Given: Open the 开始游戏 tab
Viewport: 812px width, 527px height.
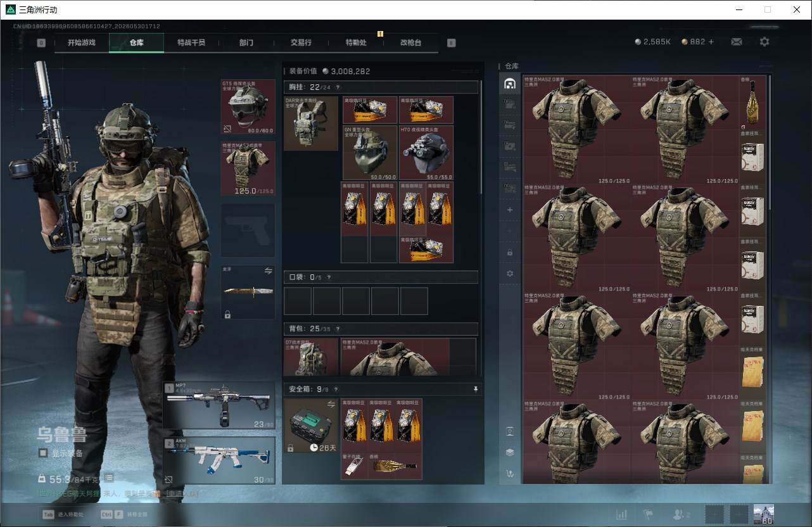Looking at the screenshot, I should [x=82, y=42].
